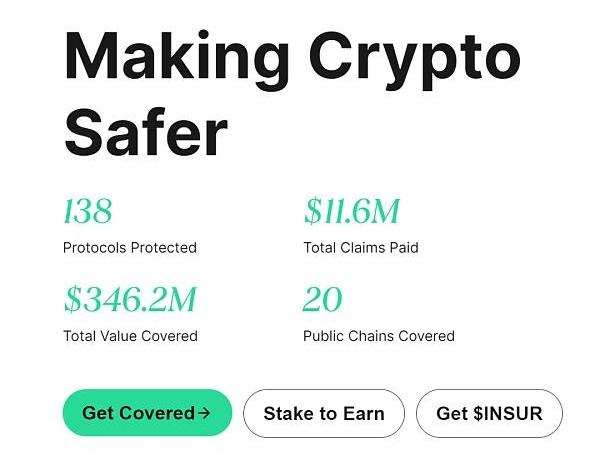Image resolution: width=600 pixels, height=455 pixels.
Task: Click the arrow icon inside Get Covered
Action: [x=204, y=413]
